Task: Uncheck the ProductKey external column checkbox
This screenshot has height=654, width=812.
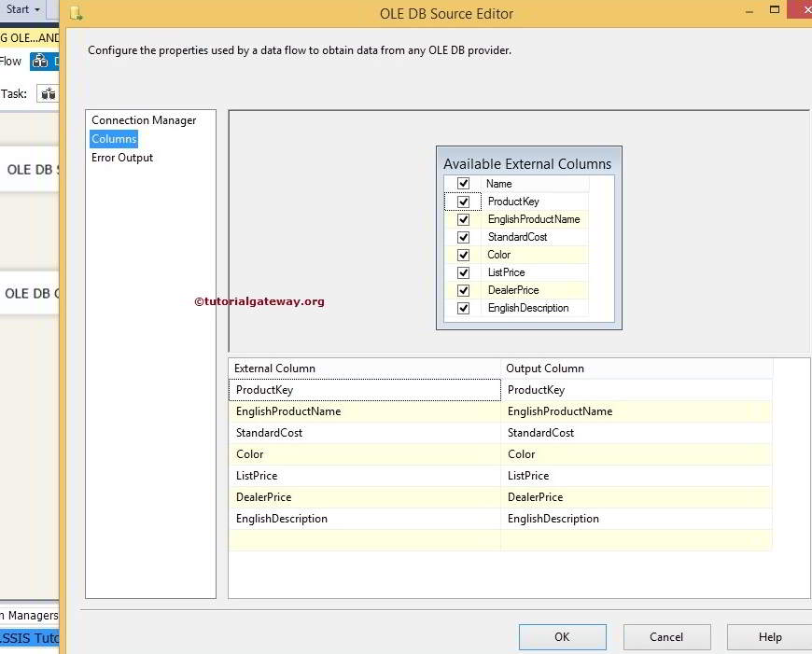Action: point(464,202)
